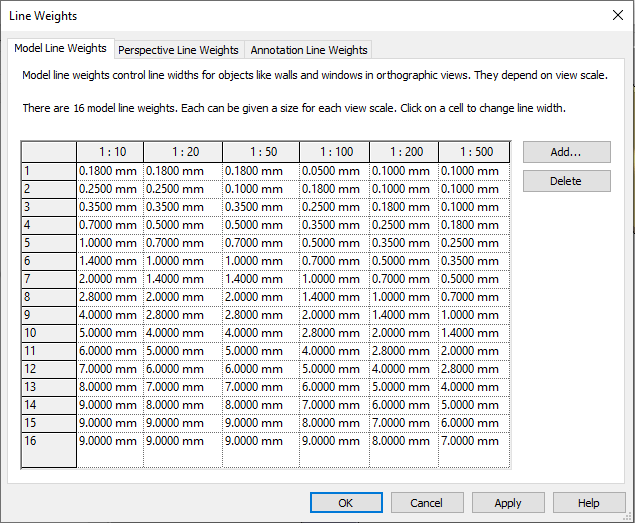Image resolution: width=635 pixels, height=523 pixels.
Task: Select row 16 header in table
Action: pos(49,441)
